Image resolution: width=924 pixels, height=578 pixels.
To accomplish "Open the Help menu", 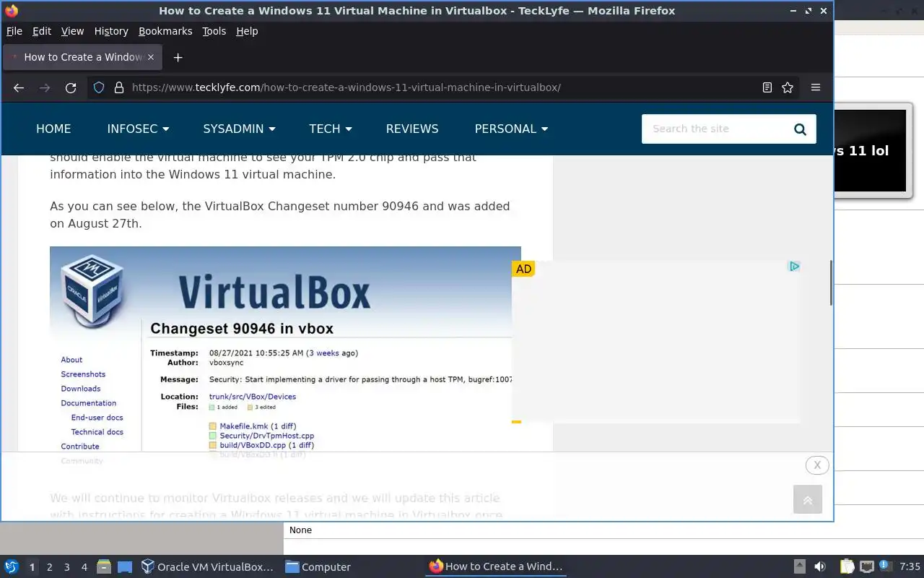I will click(x=247, y=31).
